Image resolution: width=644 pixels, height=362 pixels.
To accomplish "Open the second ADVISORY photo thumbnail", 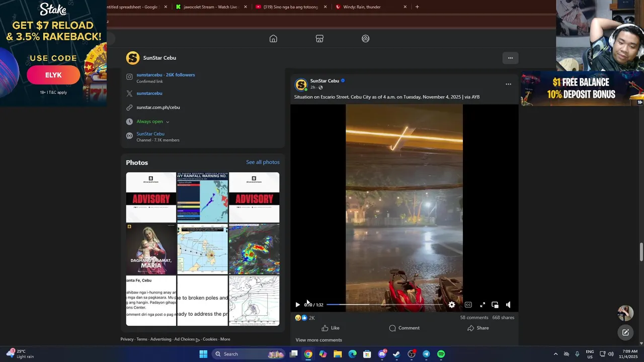I will click(254, 197).
